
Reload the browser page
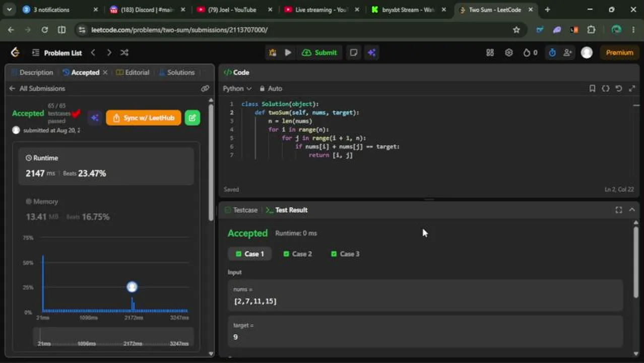[44, 30]
